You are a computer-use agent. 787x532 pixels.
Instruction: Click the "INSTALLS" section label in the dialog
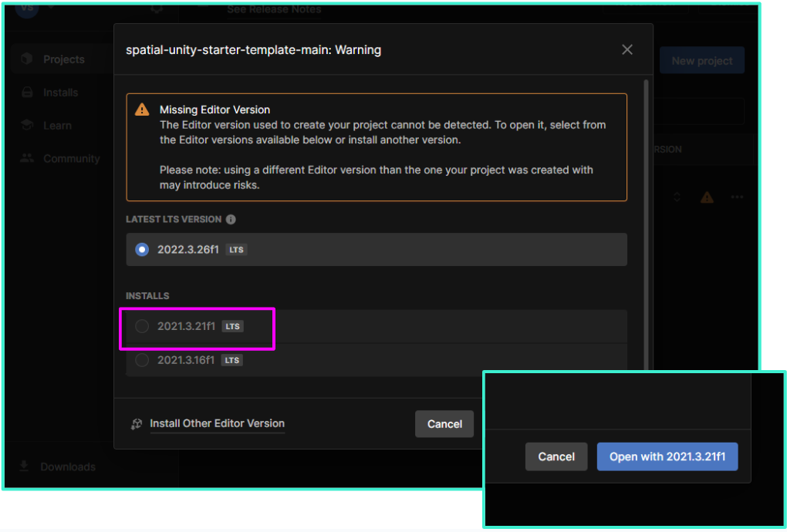(x=147, y=296)
